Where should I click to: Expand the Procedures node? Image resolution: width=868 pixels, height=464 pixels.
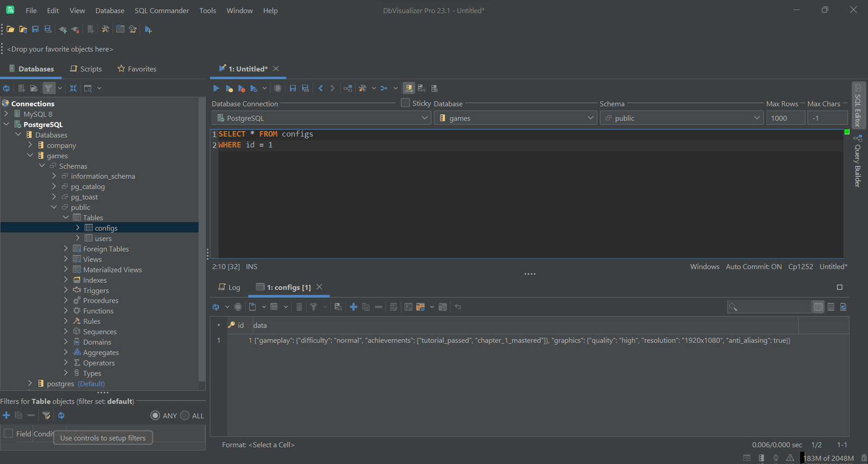click(66, 300)
